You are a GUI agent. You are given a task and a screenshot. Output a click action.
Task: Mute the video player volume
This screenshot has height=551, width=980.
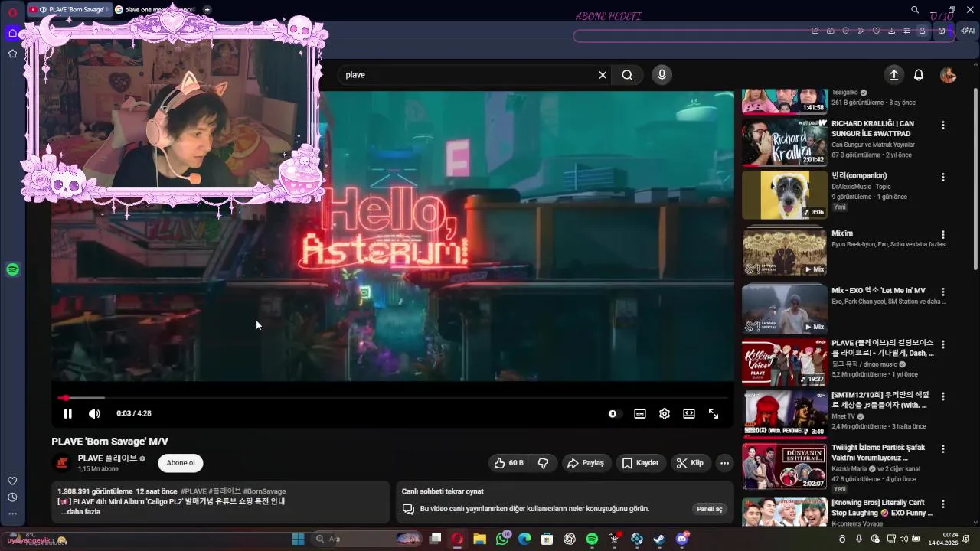pos(94,413)
